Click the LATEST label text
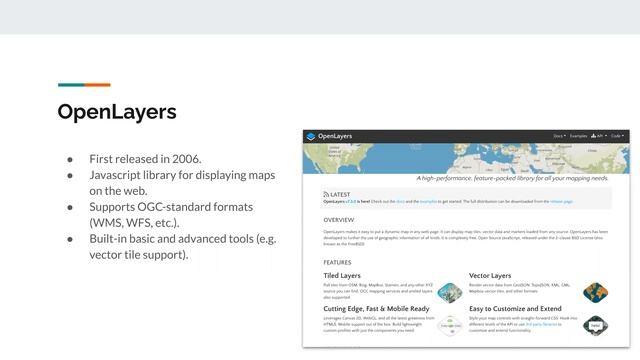Image resolution: width=640 pixels, height=360 pixels. coord(340,195)
